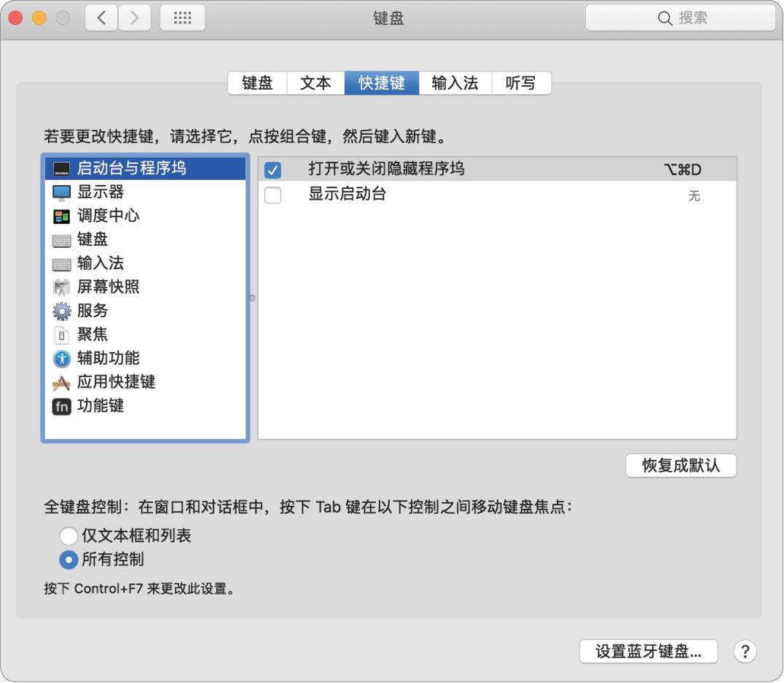Click the pane splitter handle between lists
This screenshot has width=784, height=683.
(x=252, y=298)
